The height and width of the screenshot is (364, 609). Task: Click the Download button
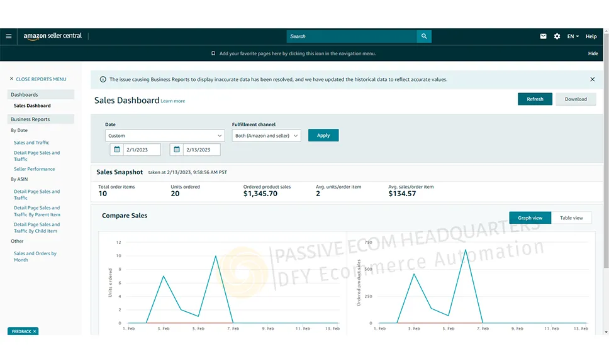click(576, 99)
